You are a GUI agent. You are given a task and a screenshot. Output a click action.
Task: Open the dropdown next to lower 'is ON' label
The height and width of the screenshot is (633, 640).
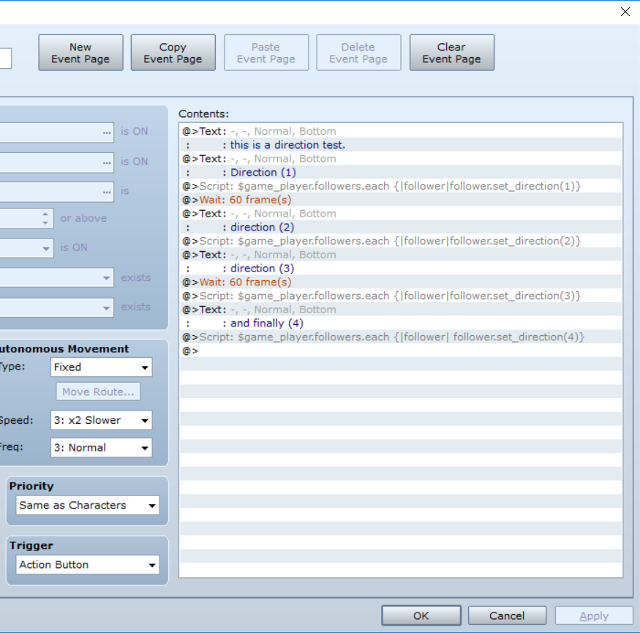(x=46, y=248)
